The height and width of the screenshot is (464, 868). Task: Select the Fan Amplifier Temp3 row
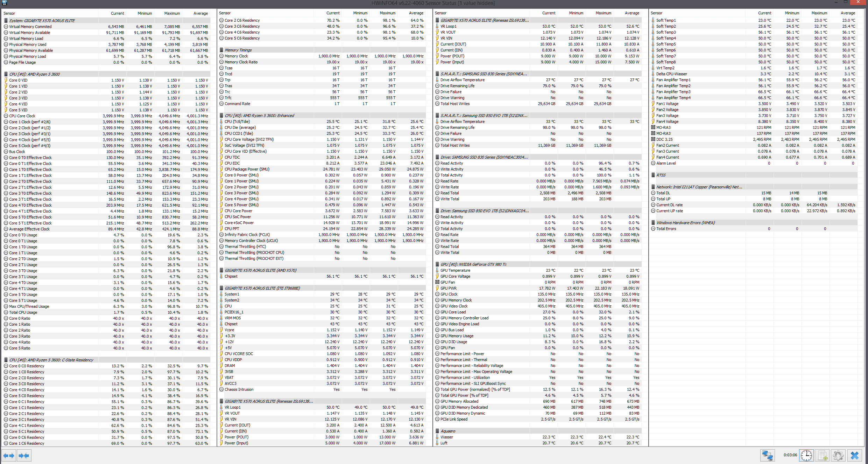754,92
